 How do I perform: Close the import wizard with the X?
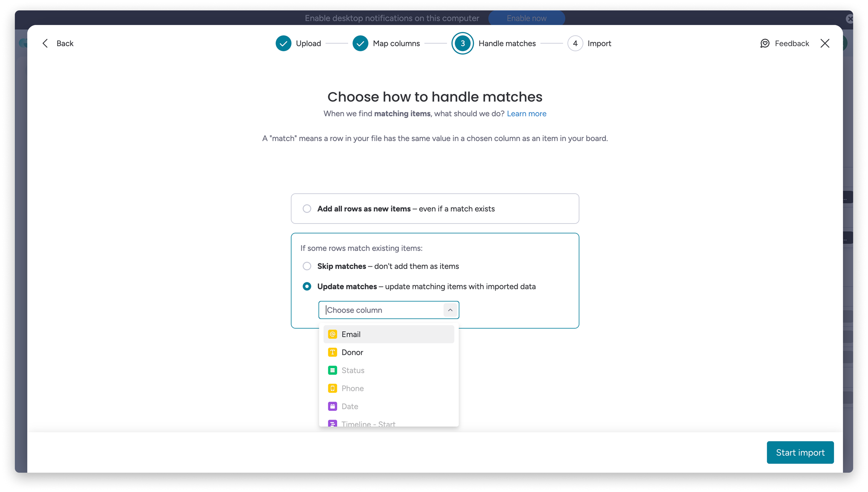(825, 43)
